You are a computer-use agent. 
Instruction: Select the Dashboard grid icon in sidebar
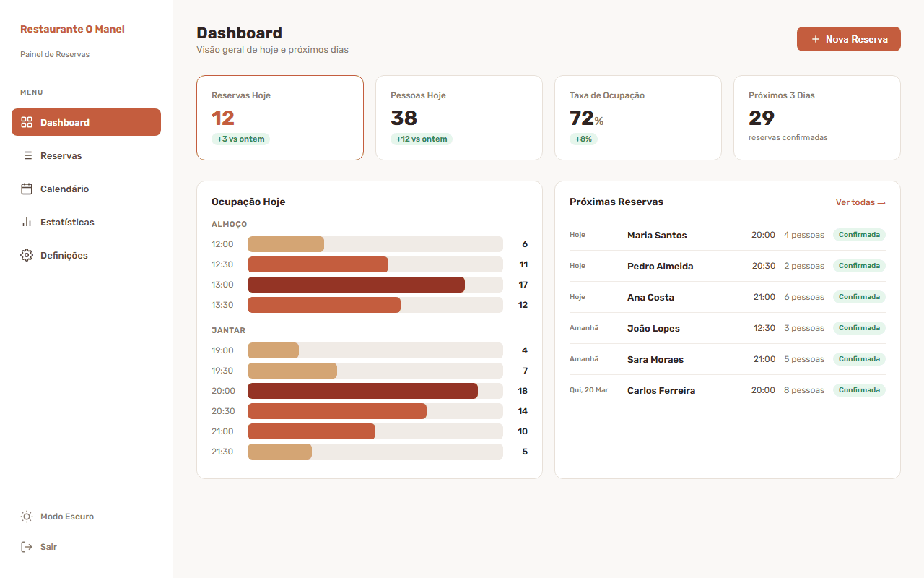27,122
